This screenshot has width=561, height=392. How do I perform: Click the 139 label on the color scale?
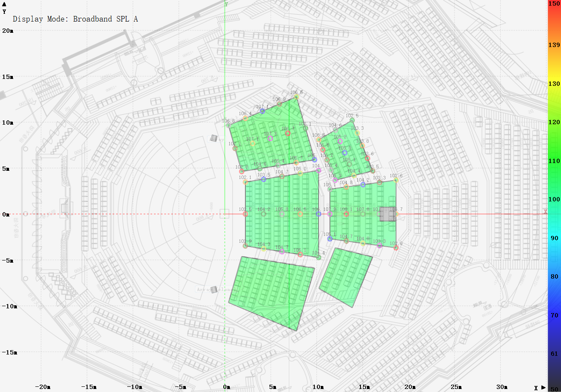coord(554,45)
